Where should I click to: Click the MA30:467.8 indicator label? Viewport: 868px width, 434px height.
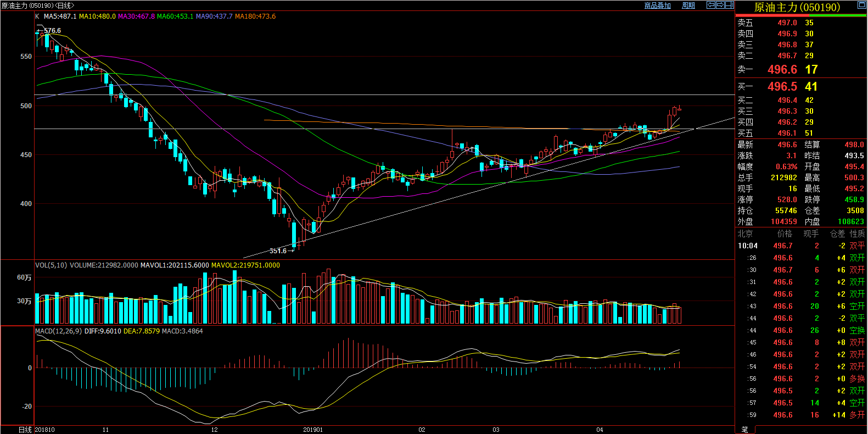point(136,16)
